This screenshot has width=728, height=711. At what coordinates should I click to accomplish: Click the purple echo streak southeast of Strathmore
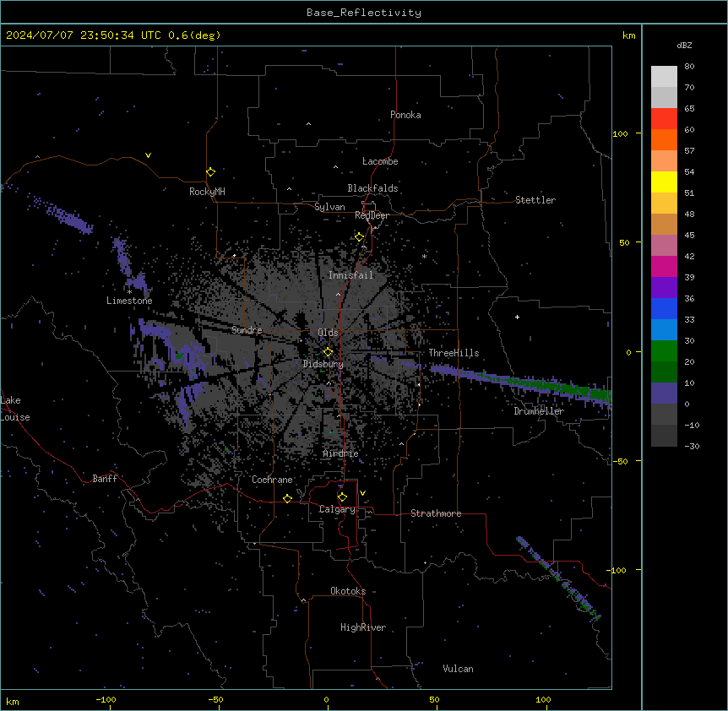click(x=557, y=577)
